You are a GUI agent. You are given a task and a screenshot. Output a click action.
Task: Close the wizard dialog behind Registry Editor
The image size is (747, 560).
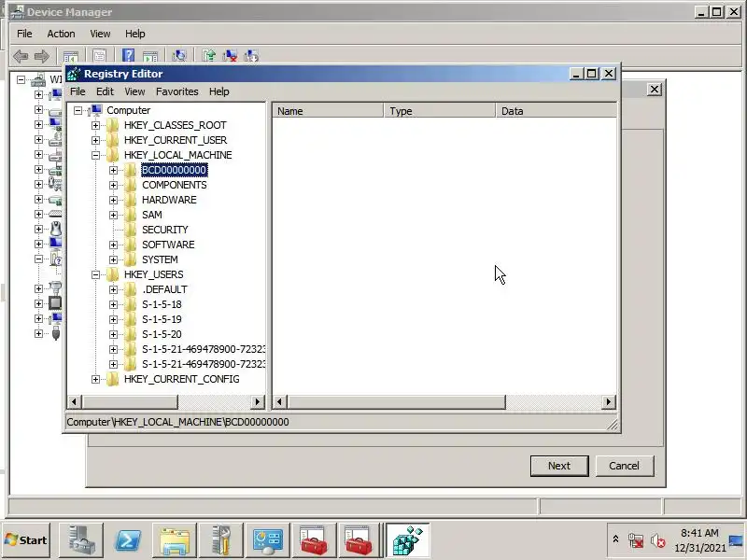pos(655,90)
